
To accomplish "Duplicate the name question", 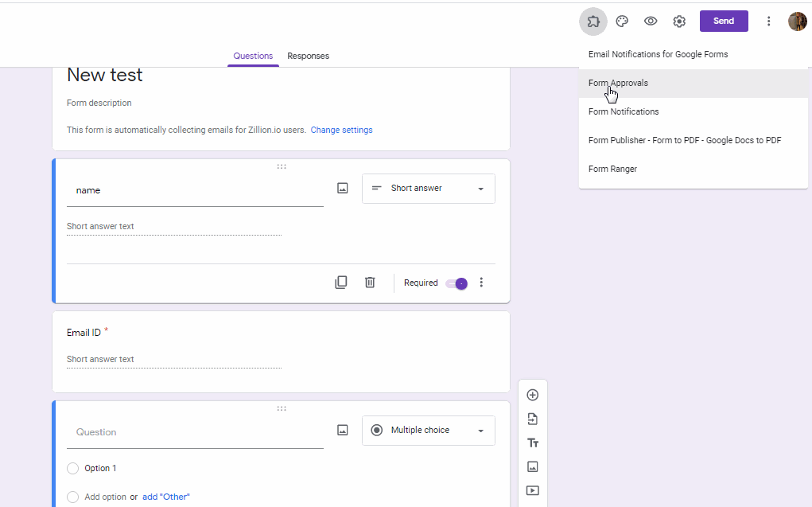I will point(340,282).
